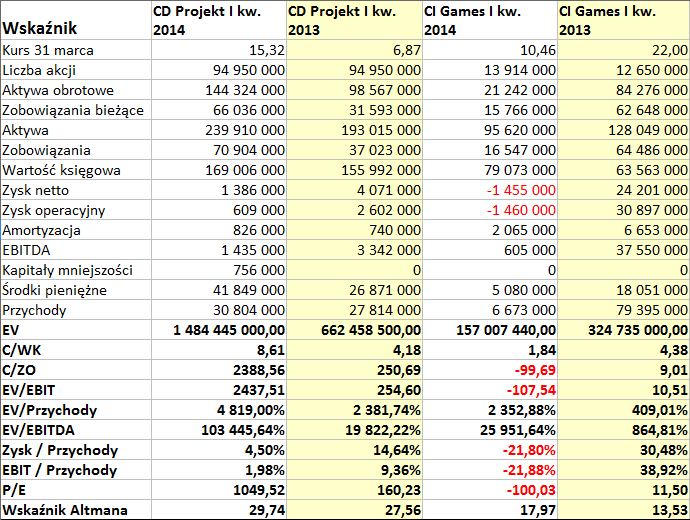This screenshot has width=690, height=520.
Task: Select the cell with value 29,74
Action: click(219, 510)
